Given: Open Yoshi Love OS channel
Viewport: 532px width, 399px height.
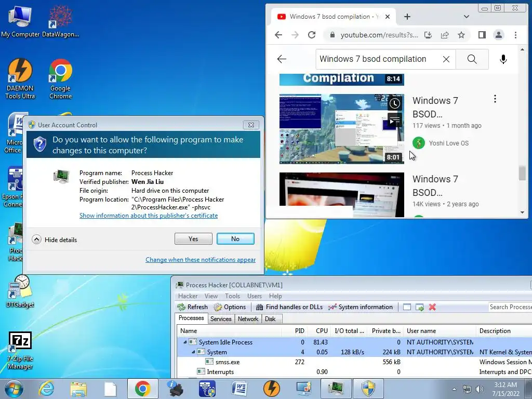Looking at the screenshot, I should [x=448, y=143].
